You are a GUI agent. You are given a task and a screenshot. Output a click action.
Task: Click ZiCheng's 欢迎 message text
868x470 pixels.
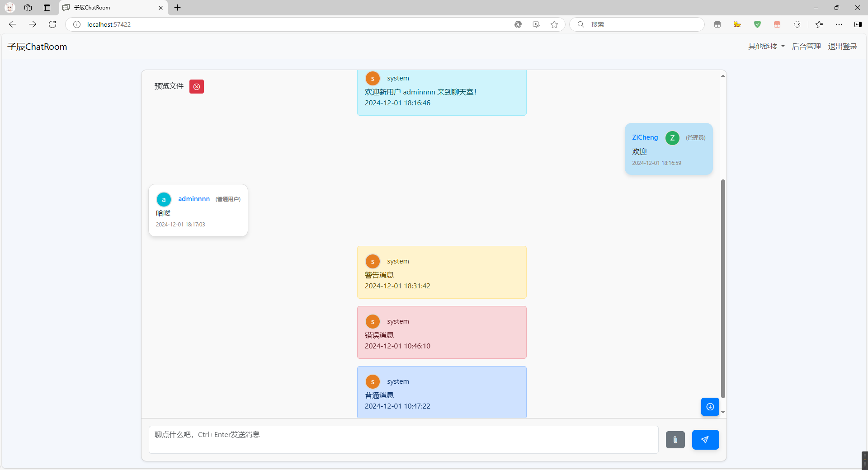[x=639, y=151]
